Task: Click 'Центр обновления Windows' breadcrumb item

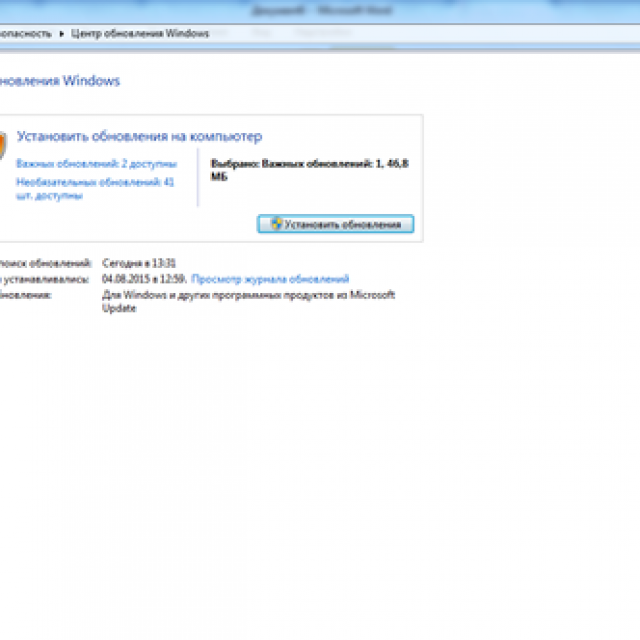Action: (x=140, y=33)
